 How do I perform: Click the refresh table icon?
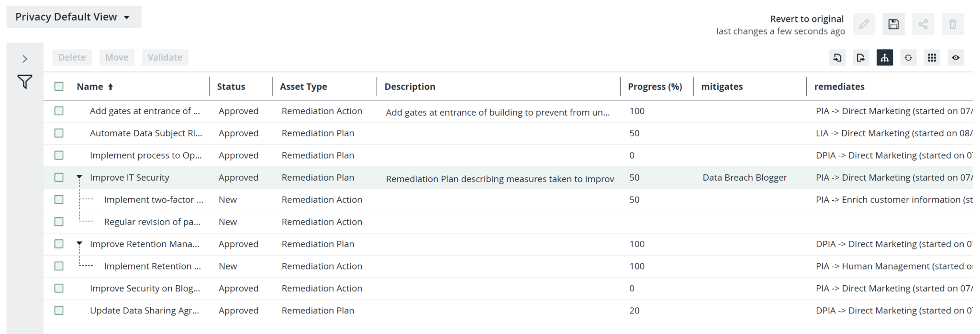[x=908, y=58]
